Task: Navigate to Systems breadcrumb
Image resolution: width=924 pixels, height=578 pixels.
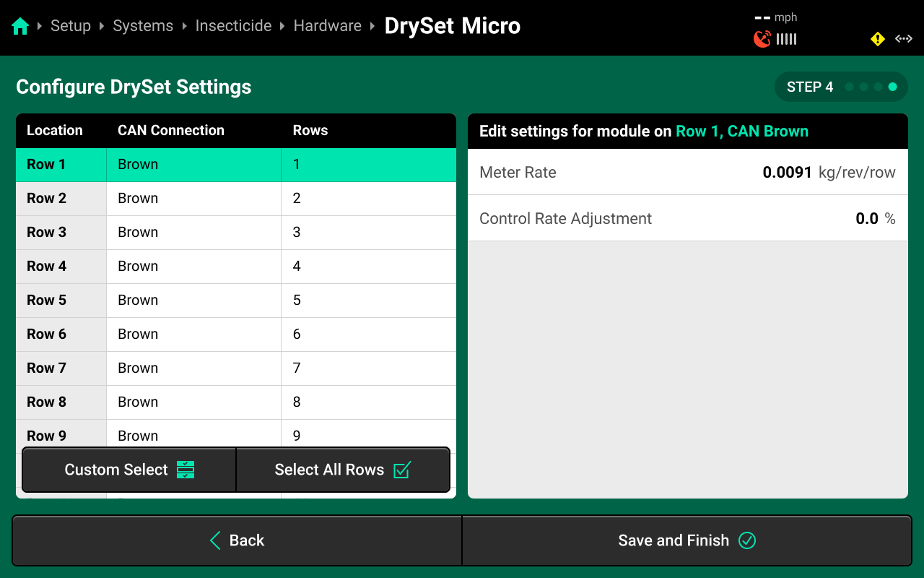Action: pyautogui.click(x=143, y=26)
